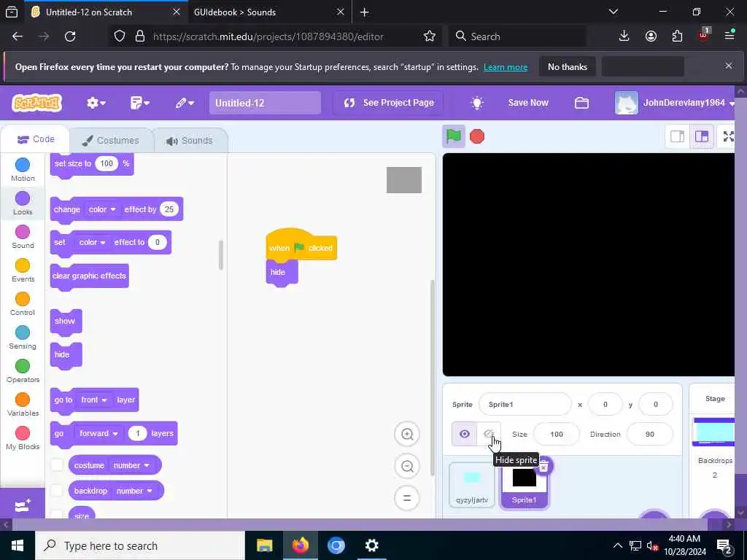Open the Scratch logo home link
The width and height of the screenshot is (747, 560).
click(36, 102)
